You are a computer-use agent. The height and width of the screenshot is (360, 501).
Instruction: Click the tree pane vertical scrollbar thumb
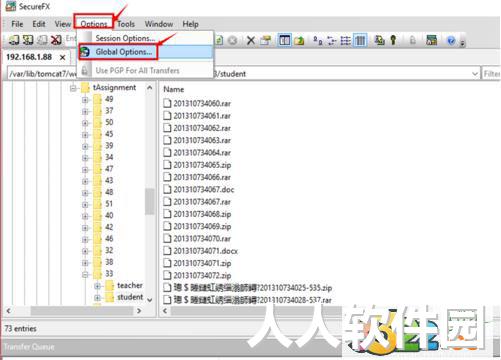point(150,201)
